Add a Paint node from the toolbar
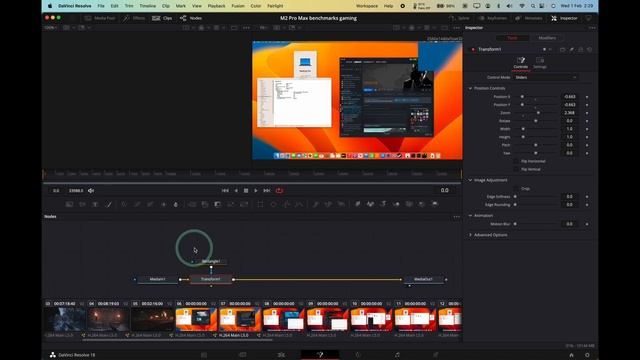 (109, 204)
